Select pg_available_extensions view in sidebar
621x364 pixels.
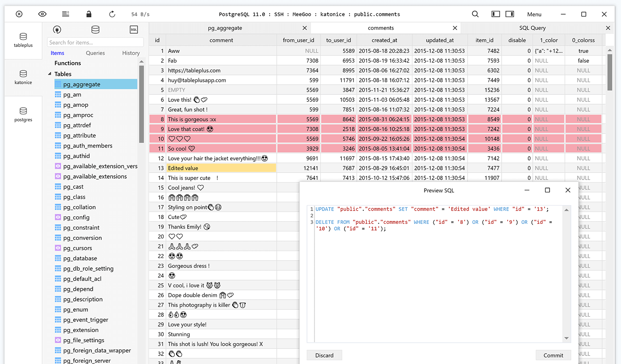click(96, 176)
